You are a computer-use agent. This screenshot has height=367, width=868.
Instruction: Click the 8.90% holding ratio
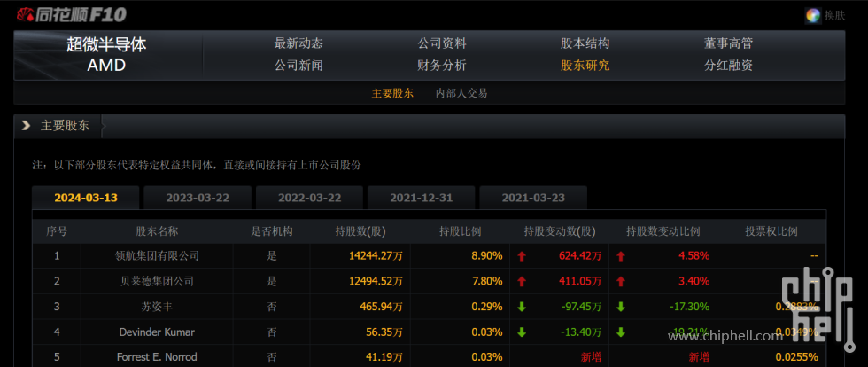[x=487, y=256]
